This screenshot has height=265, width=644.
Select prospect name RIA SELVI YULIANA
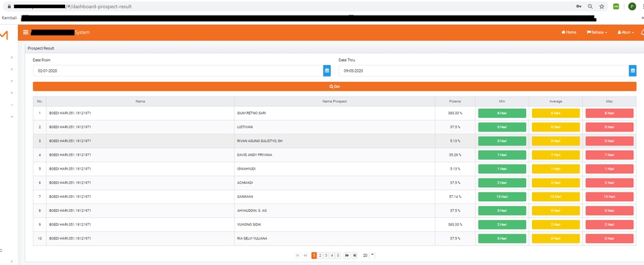tap(252, 239)
